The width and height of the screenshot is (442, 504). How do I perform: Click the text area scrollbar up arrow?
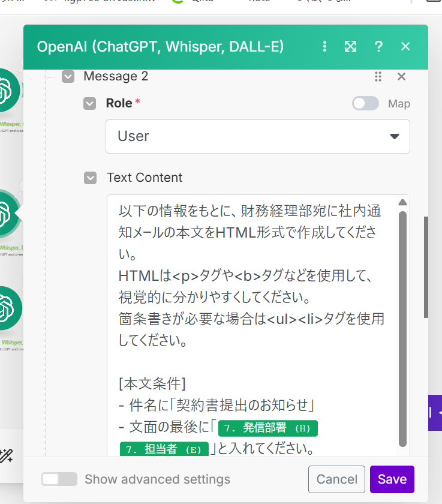(402, 202)
